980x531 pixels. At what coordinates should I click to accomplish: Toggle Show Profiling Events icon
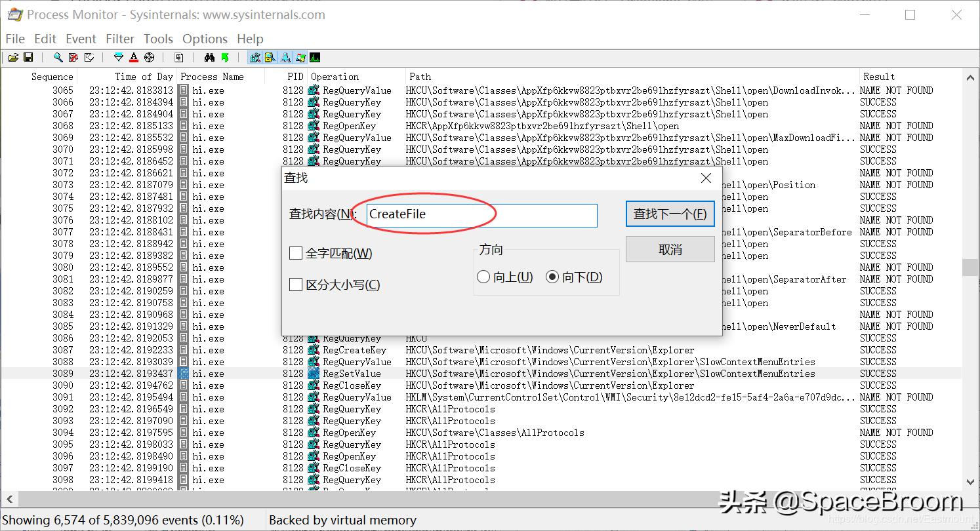coord(315,58)
